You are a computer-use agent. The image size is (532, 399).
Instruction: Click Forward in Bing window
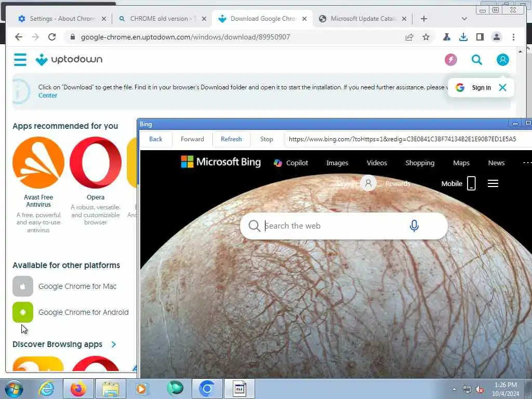point(192,139)
